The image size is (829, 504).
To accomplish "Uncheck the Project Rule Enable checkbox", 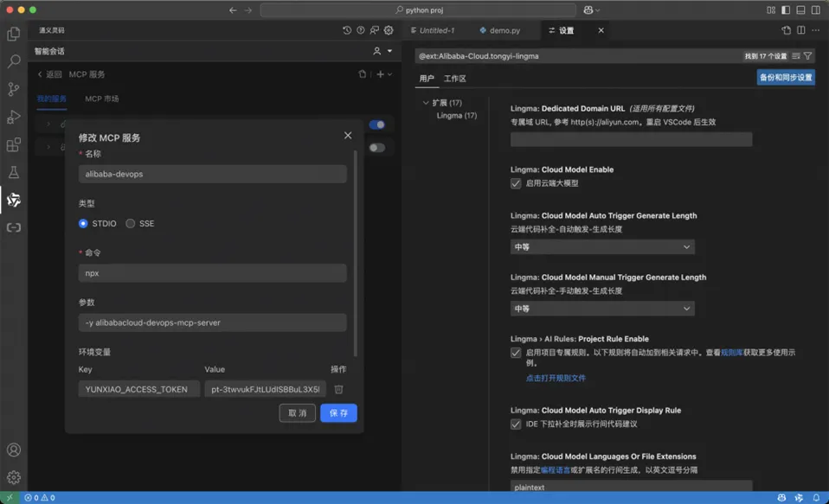I will point(516,353).
